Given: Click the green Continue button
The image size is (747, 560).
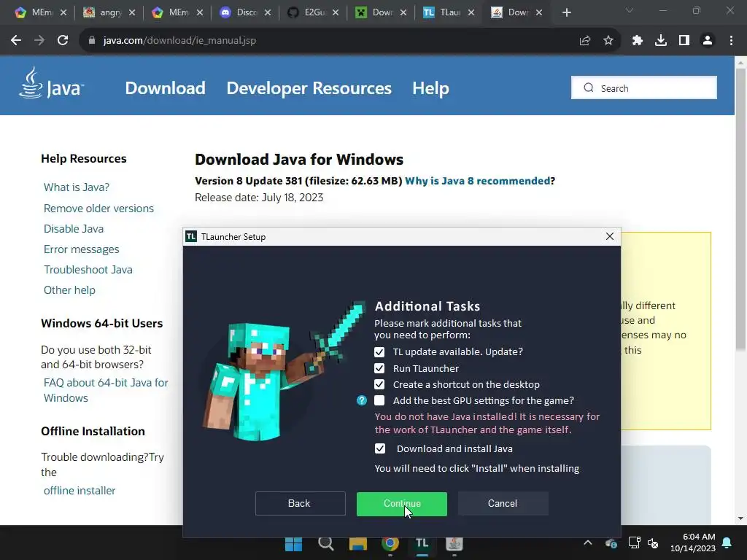Looking at the screenshot, I should [402, 504].
